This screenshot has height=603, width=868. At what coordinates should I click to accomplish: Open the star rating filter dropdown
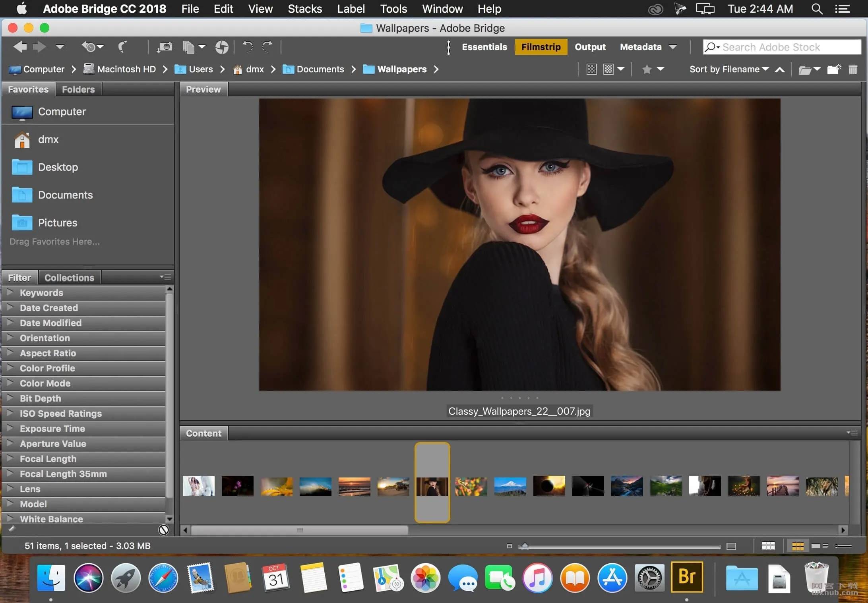(x=661, y=69)
